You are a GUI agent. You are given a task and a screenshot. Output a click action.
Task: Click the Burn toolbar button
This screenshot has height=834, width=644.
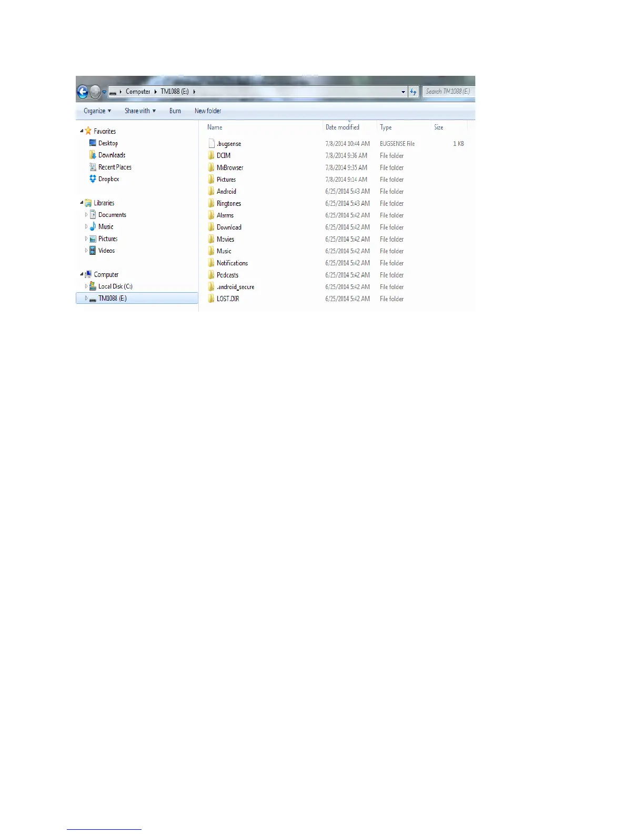(175, 111)
